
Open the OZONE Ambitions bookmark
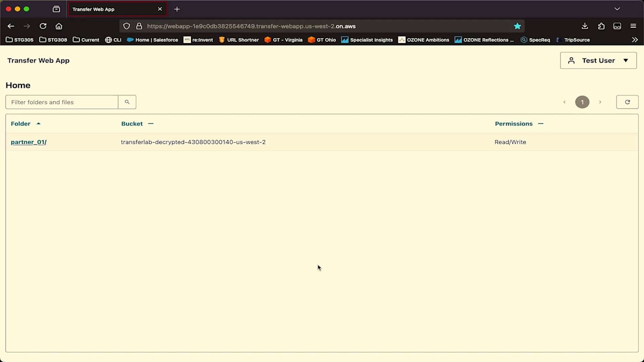(424, 40)
